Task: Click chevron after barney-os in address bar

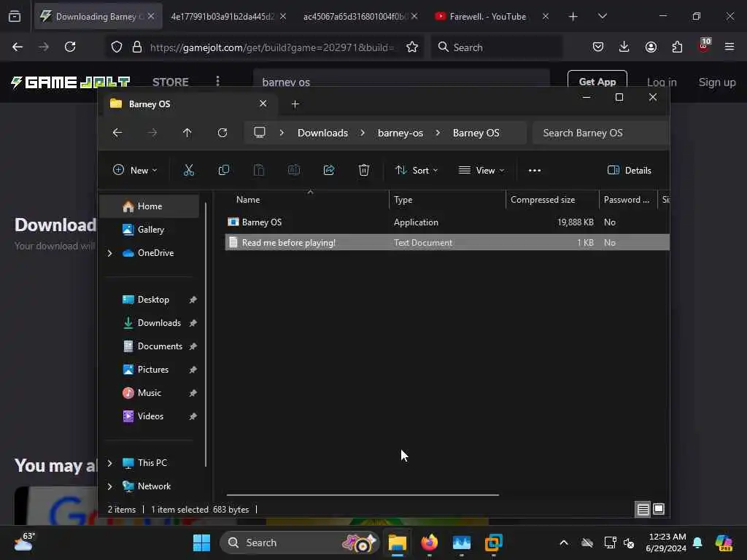Action: point(438,133)
